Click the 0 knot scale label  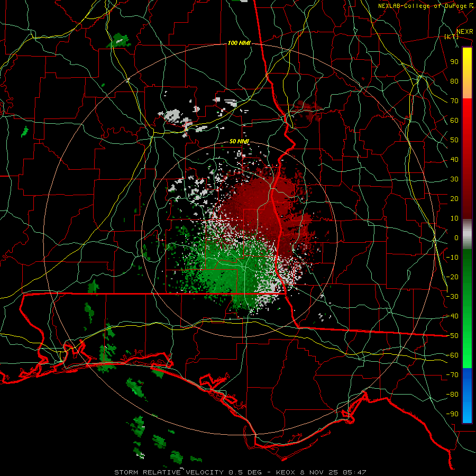(x=456, y=237)
